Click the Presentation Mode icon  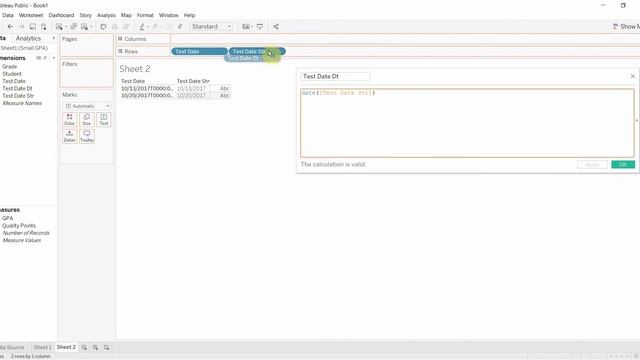point(260,27)
